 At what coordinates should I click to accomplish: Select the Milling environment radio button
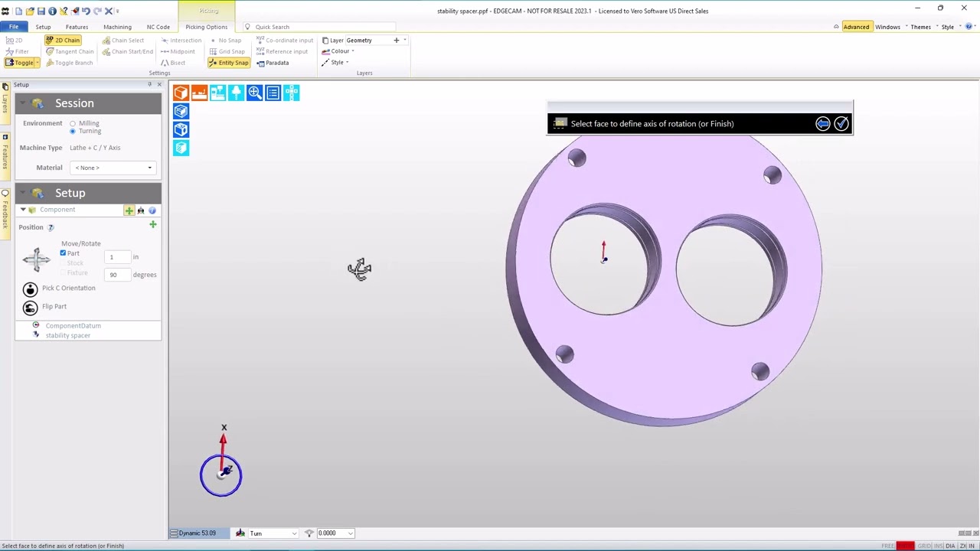[x=73, y=123]
